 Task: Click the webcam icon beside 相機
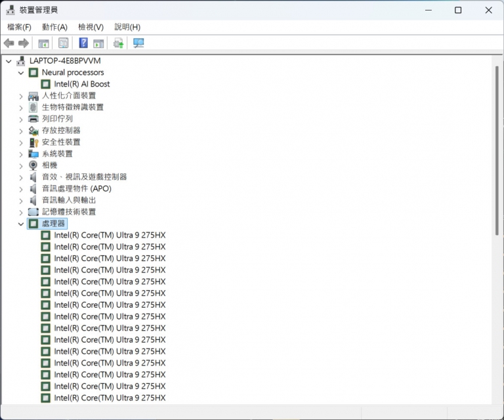pos(33,165)
